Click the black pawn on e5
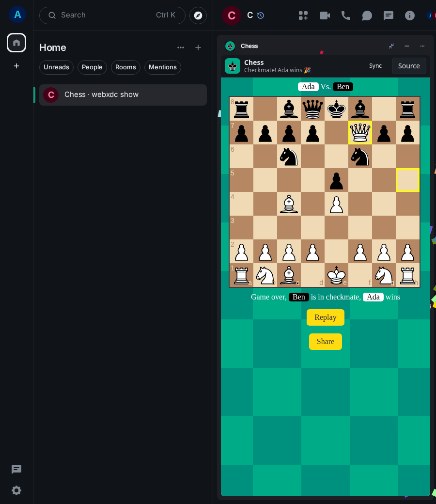Viewport: 436px width, 504px height. 336,180
